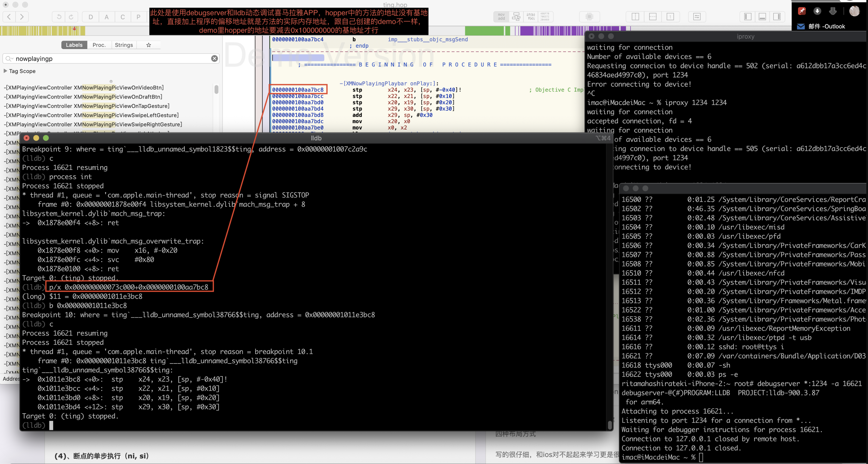Switch to pseudo-code if(b) f(x) view

click(x=531, y=16)
